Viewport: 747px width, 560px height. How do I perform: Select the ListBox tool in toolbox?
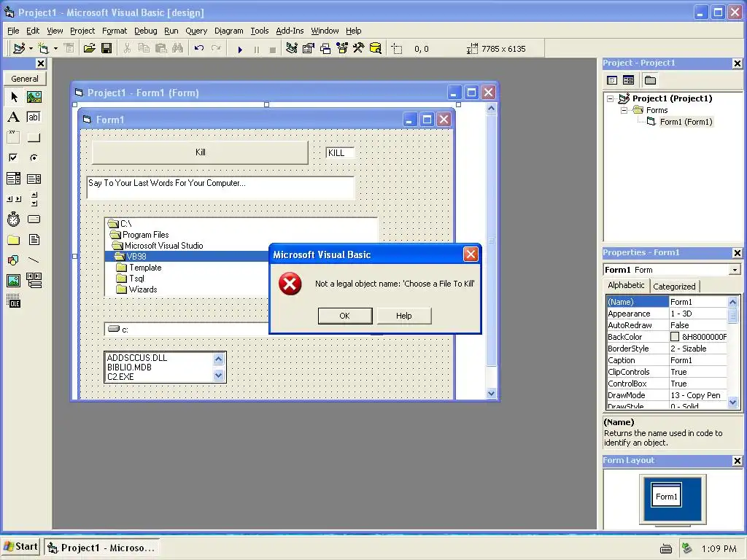[x=34, y=179]
